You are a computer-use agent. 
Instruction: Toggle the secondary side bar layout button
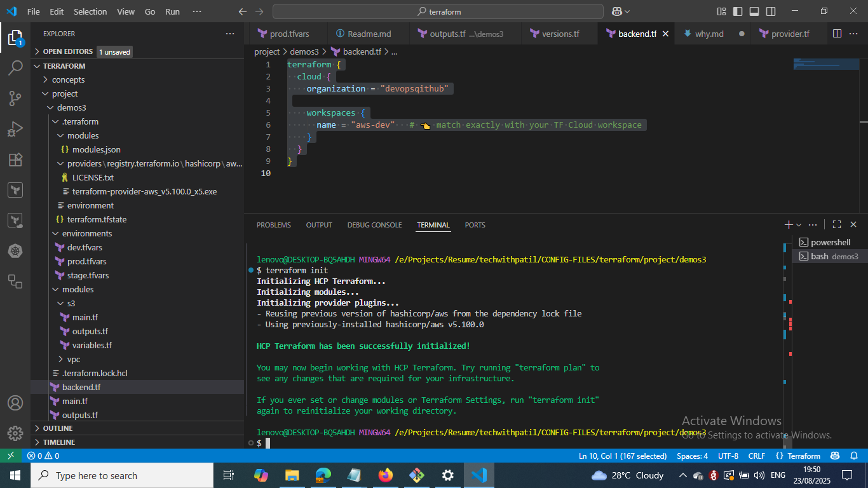pyautogui.click(x=770, y=11)
